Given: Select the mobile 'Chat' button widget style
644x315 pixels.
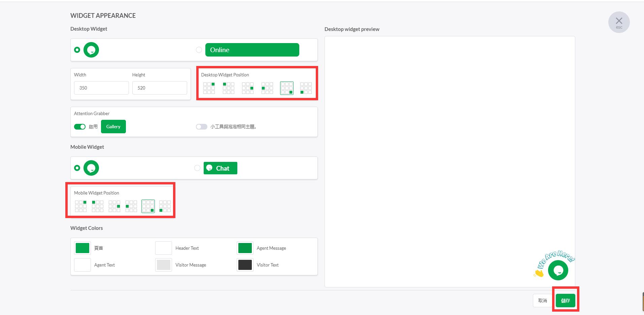Looking at the screenshot, I should [197, 168].
